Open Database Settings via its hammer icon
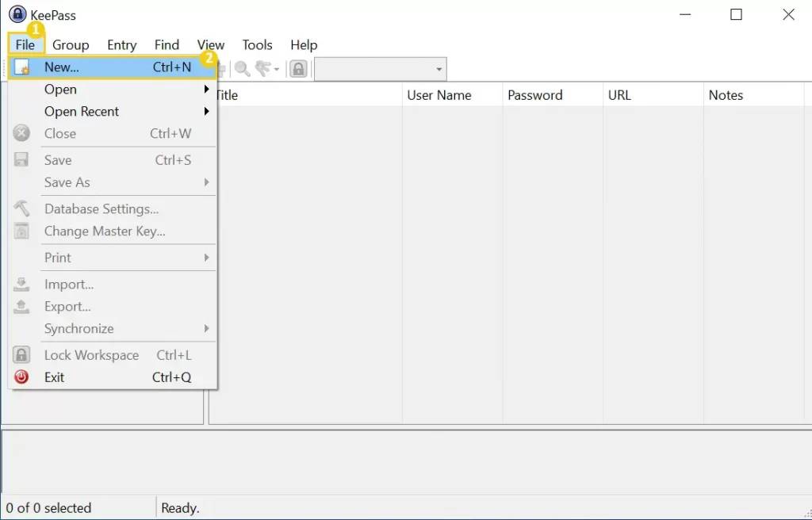812x520 pixels. point(21,208)
